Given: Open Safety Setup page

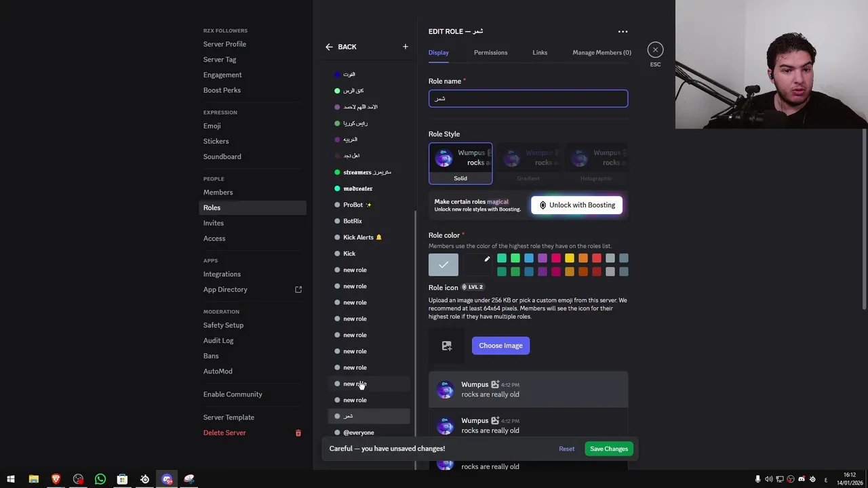Looking at the screenshot, I should pyautogui.click(x=252, y=325).
